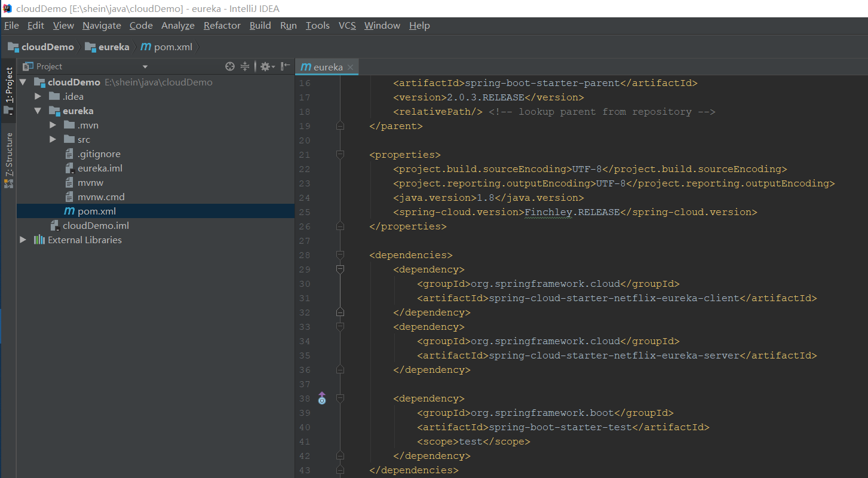The height and width of the screenshot is (478, 868).
Task: Click pom.xml in the breadcrumb bar
Action: click(166, 47)
